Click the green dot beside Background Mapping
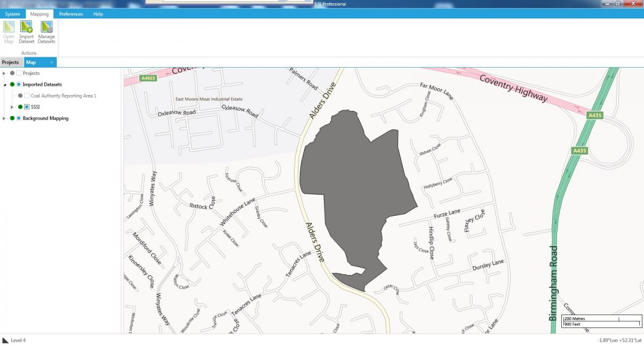644x346 pixels. pyautogui.click(x=11, y=118)
